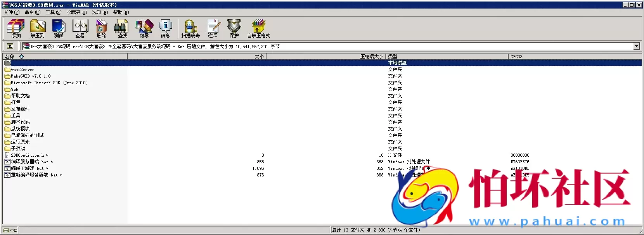Click the 测试 (Test) archive icon
The width and height of the screenshot is (644, 235).
59,29
